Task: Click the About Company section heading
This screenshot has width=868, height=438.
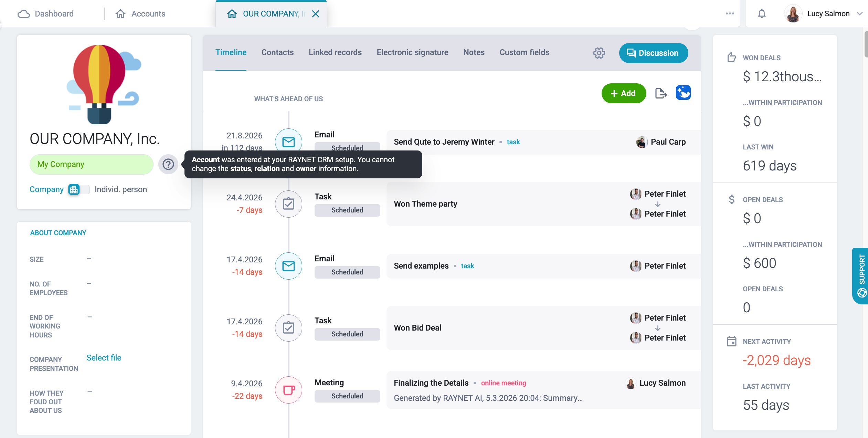Action: 58,233
